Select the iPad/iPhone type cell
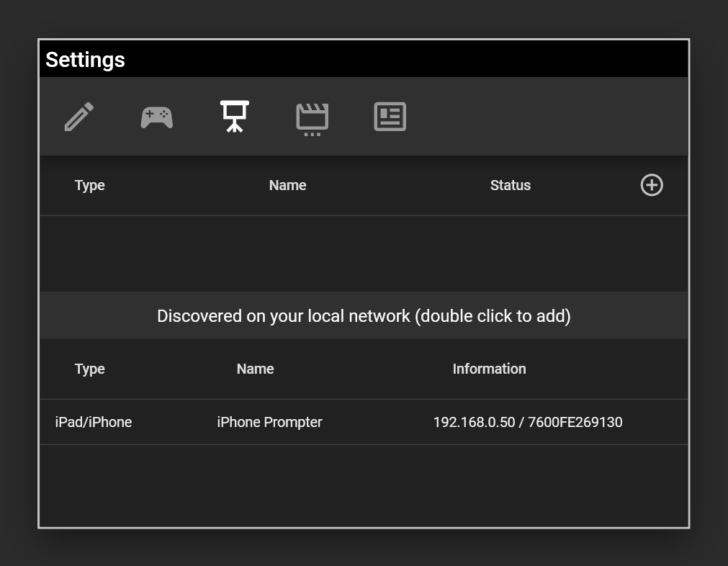 94,422
